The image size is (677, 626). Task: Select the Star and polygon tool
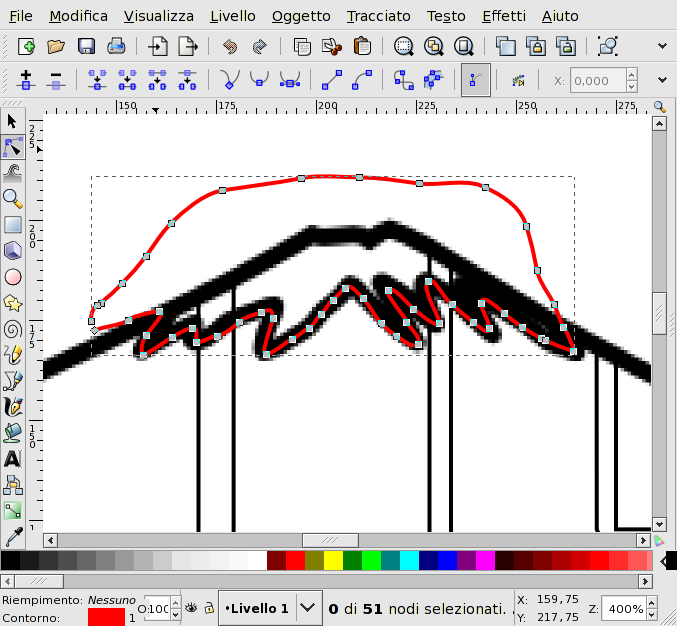(13, 303)
